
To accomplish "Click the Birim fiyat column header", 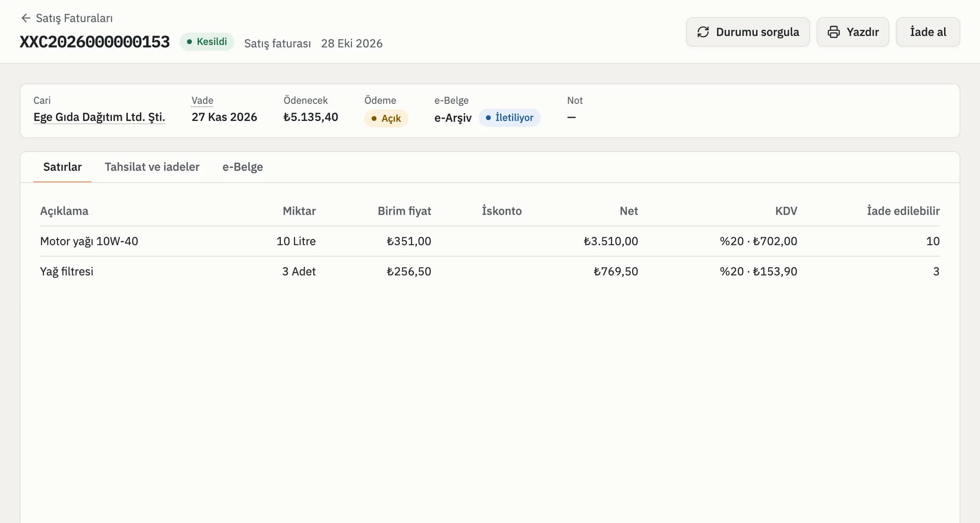I will pos(404,211).
